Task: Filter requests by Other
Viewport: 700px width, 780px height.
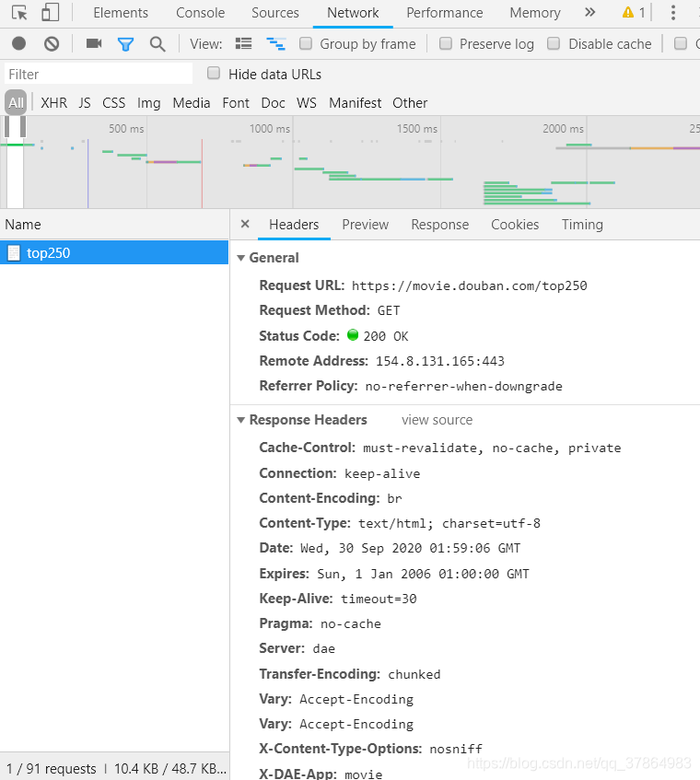Action: (x=410, y=103)
